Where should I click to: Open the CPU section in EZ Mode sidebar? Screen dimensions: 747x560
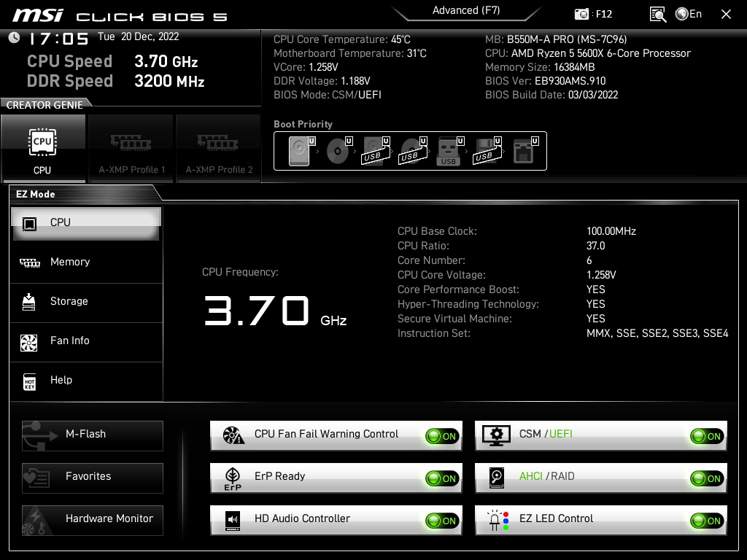coord(86,223)
